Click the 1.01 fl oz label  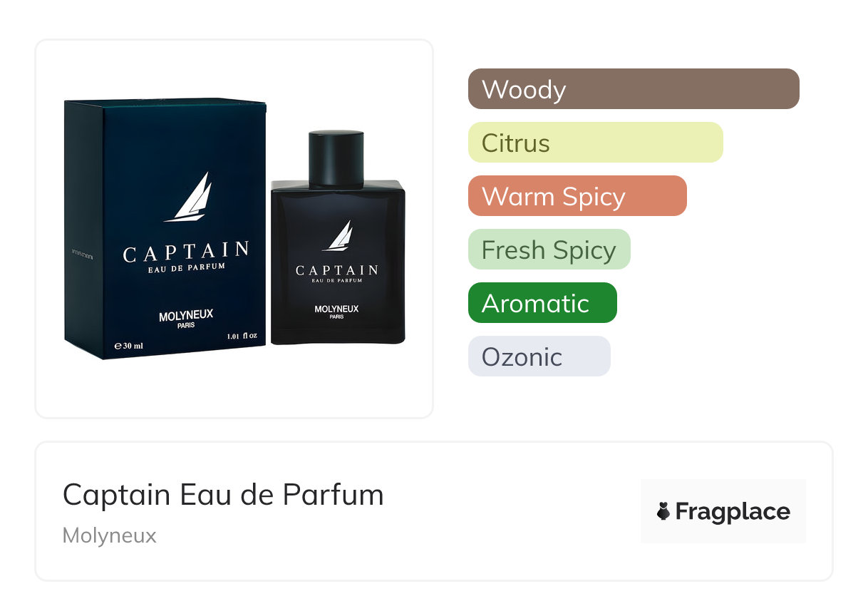click(x=242, y=336)
